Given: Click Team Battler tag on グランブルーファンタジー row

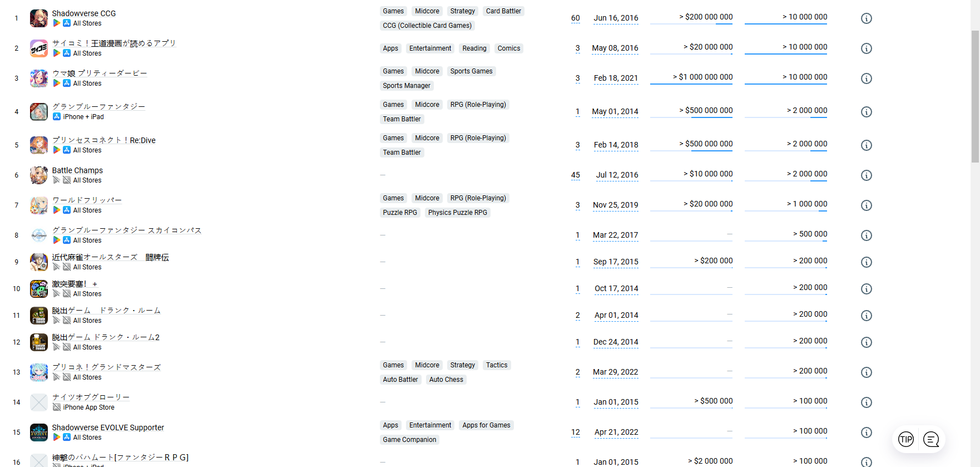Looking at the screenshot, I should tap(402, 119).
